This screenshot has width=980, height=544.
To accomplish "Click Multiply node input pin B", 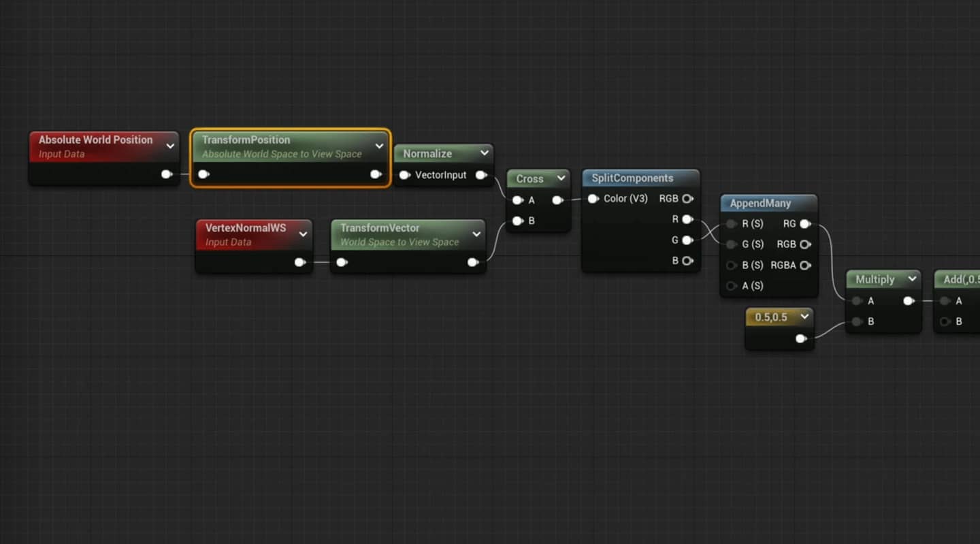I will tap(857, 321).
